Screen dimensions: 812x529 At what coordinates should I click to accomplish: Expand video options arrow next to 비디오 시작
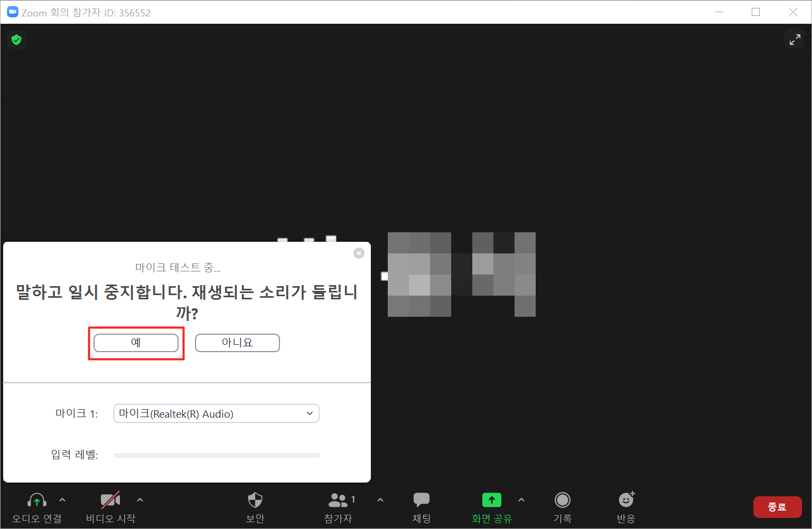point(140,499)
